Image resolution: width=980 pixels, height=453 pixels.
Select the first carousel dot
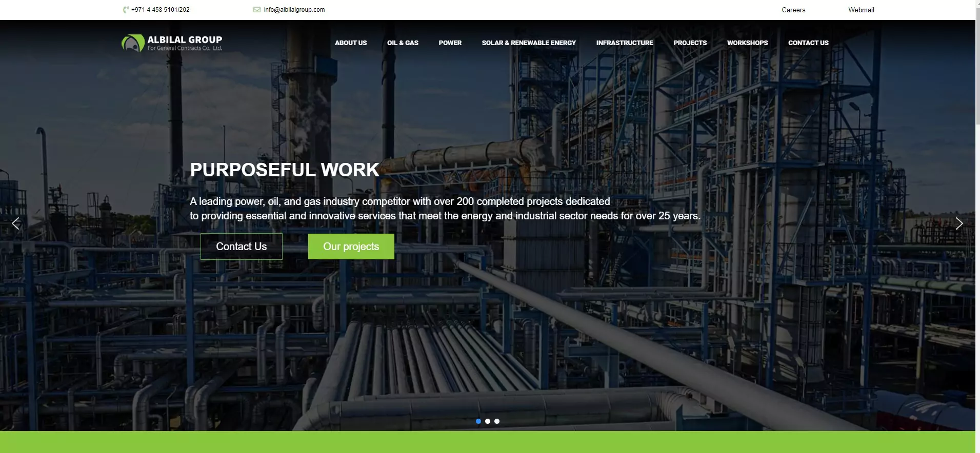pos(478,421)
